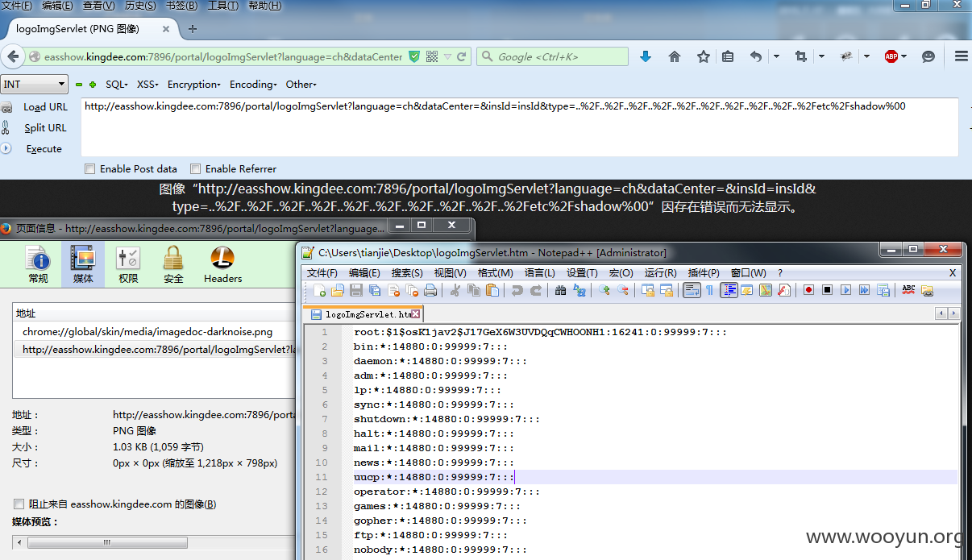972x560 pixels.
Task: Open the 插件(P) menu in Notepad++
Action: [x=704, y=273]
